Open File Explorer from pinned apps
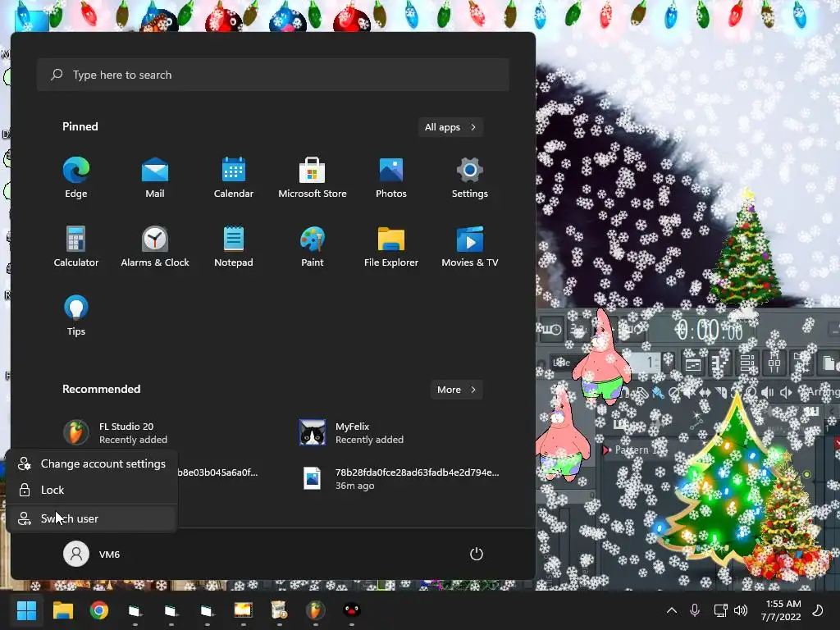Viewport: 840px width, 630px height. pos(391,246)
